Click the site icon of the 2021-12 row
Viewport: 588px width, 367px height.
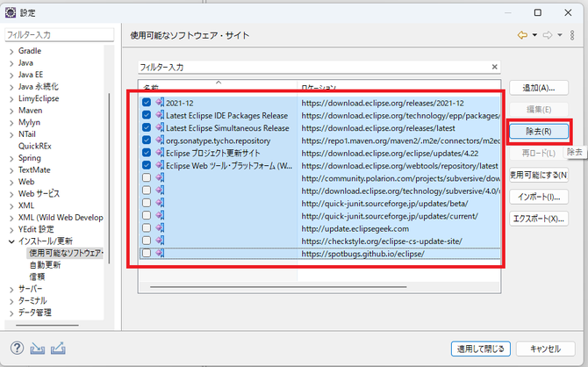[x=160, y=102]
